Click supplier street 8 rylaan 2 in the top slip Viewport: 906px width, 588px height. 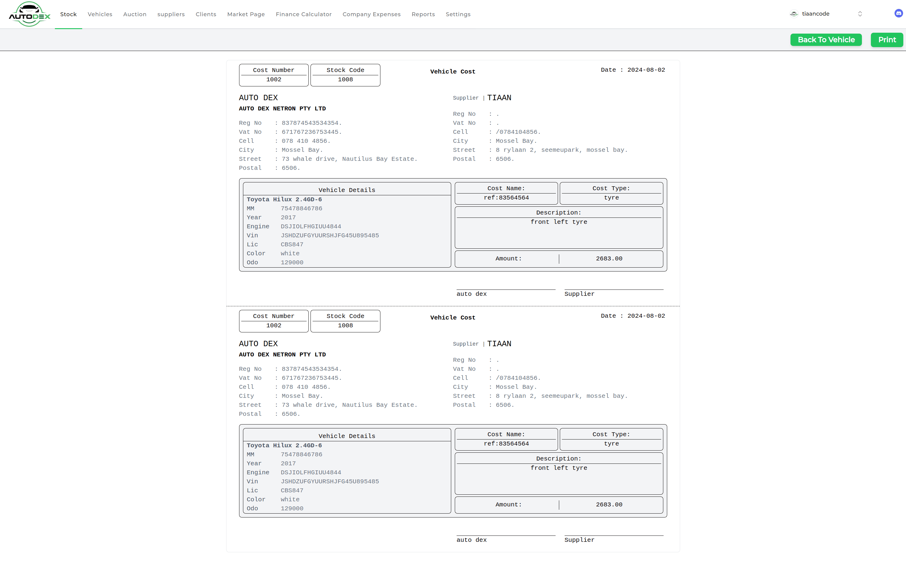click(x=562, y=150)
